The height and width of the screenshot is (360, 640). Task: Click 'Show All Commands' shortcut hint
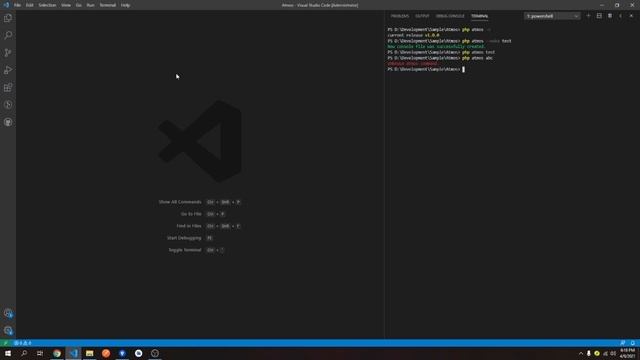tap(200, 202)
